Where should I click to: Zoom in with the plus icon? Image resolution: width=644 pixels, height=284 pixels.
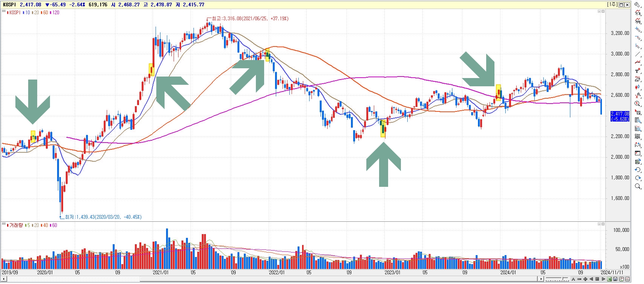pos(585,279)
